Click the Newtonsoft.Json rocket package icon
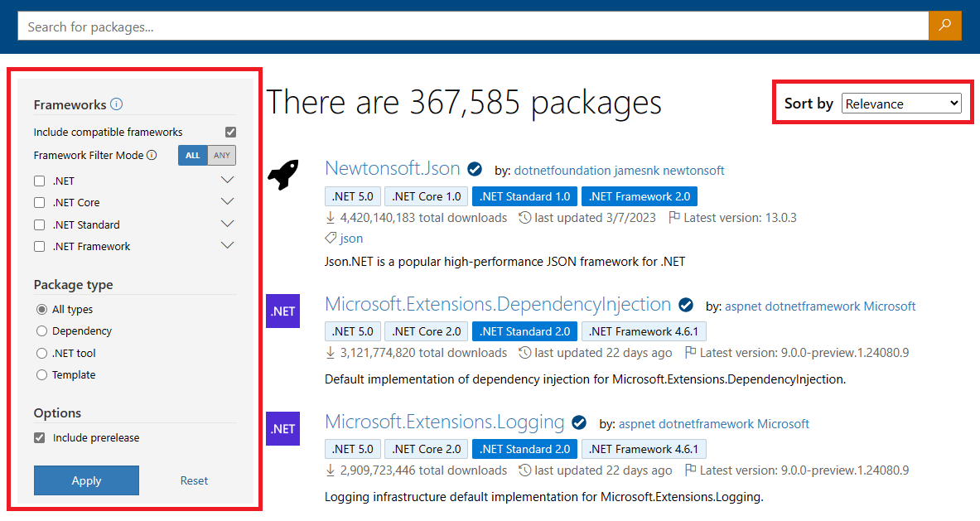Image resolution: width=980 pixels, height=521 pixels. pyautogui.click(x=282, y=175)
